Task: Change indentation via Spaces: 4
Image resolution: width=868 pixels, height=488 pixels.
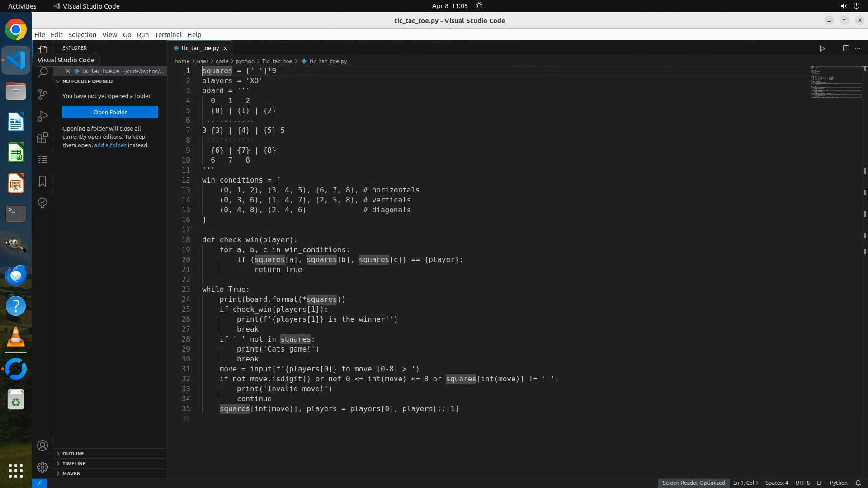Action: 776,483
